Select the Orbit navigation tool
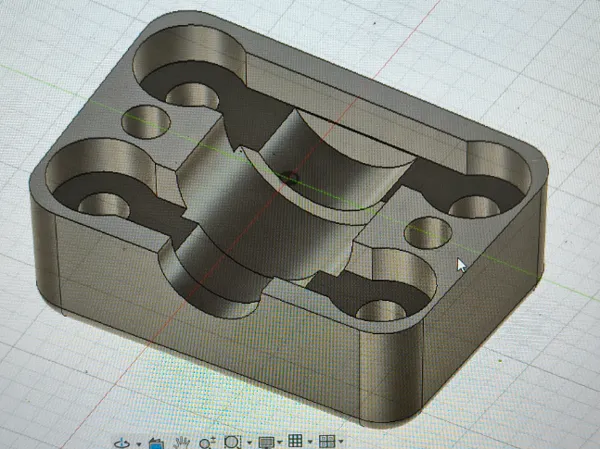 tap(122, 443)
